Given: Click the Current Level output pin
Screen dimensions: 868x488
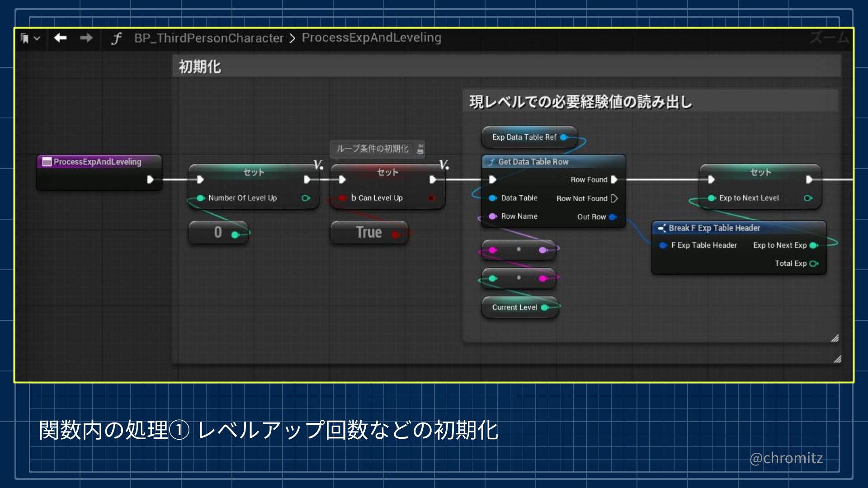Looking at the screenshot, I should click(545, 307).
